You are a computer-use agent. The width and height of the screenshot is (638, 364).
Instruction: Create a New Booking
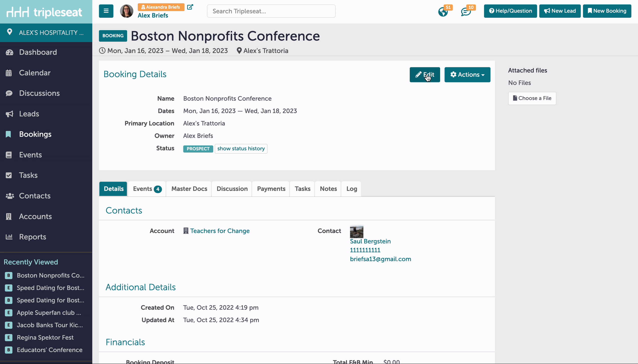(607, 11)
